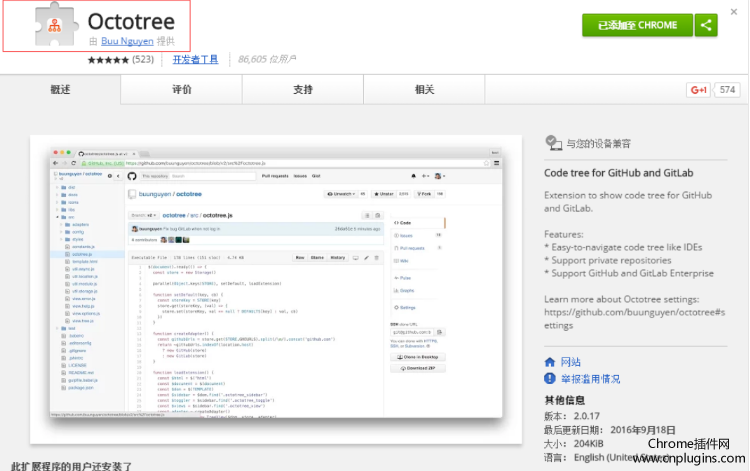Click the report abuse exclamation icon
The image size is (750, 471).
click(x=549, y=379)
